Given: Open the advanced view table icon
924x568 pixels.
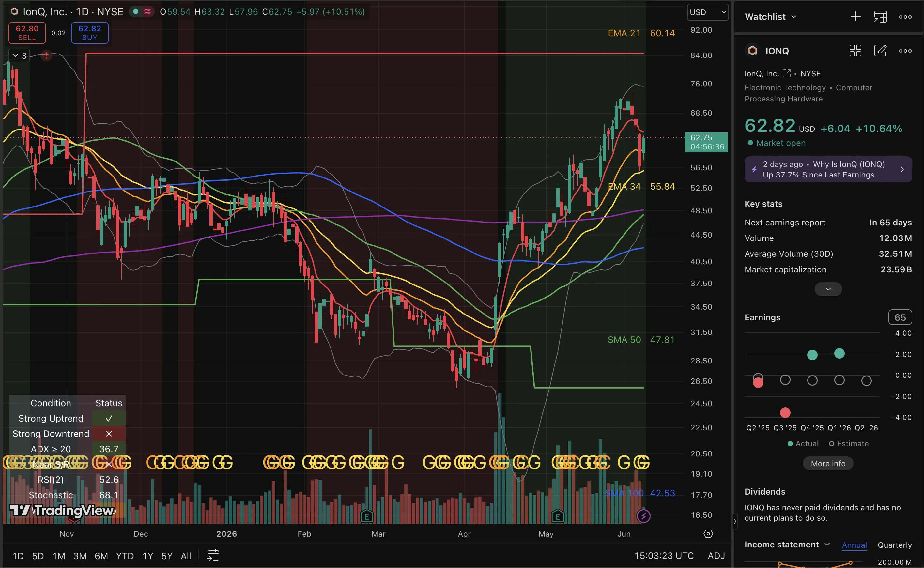Looking at the screenshot, I should point(880,17).
